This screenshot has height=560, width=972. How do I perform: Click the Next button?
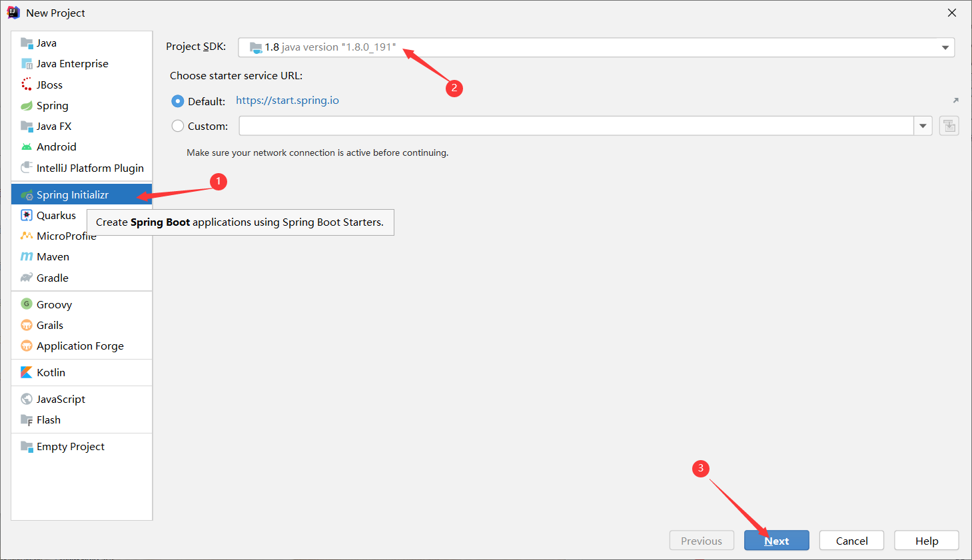click(777, 541)
